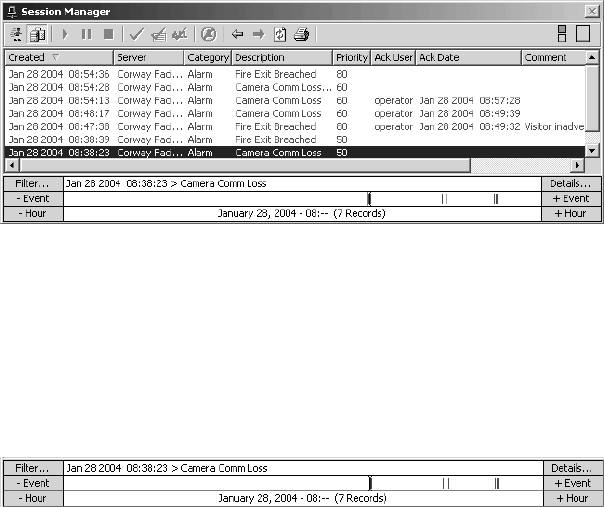Image resolution: width=604 pixels, height=507 pixels.
Task: Click the back arrow icon in the toolbar
Action: 237,34
